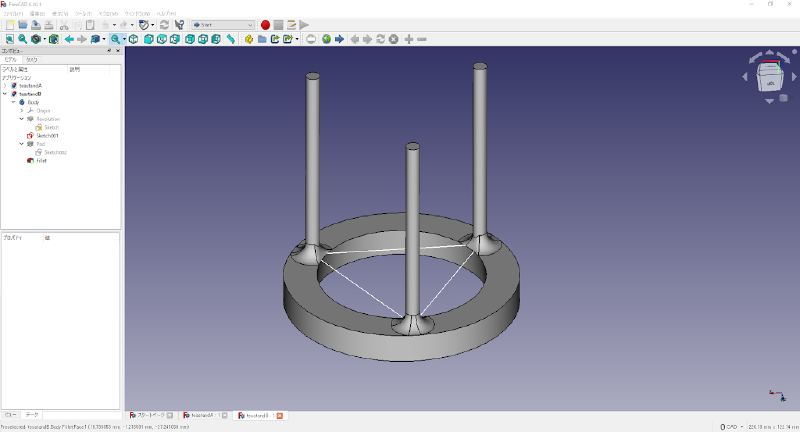
Task: Select the モデル tab in combo view
Action: pyautogui.click(x=11, y=60)
